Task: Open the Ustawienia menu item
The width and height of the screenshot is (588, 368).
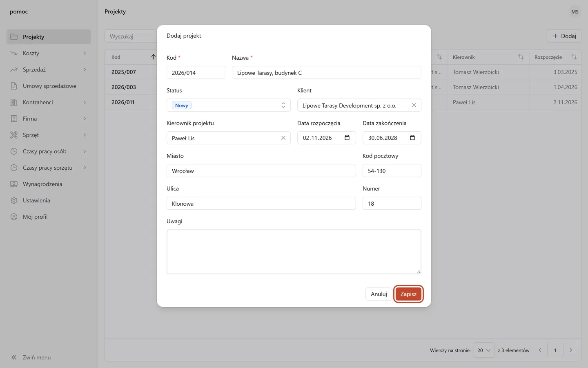Action: point(49,200)
